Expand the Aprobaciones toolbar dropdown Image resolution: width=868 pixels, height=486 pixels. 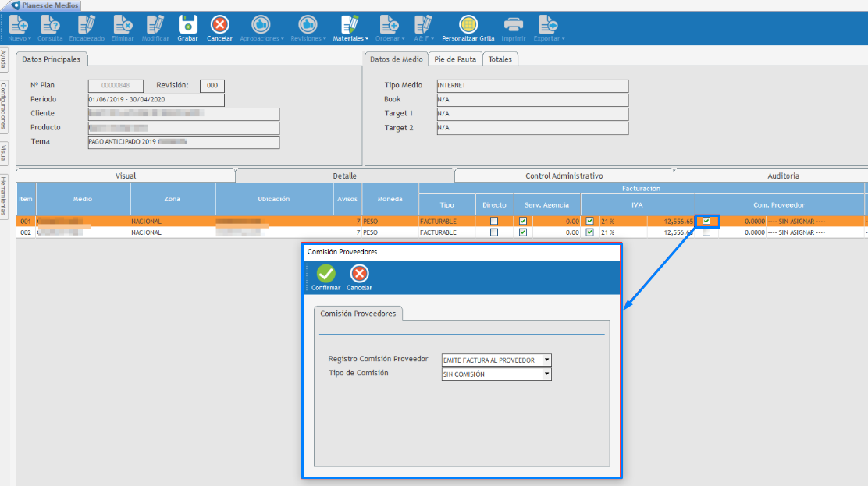[261, 27]
